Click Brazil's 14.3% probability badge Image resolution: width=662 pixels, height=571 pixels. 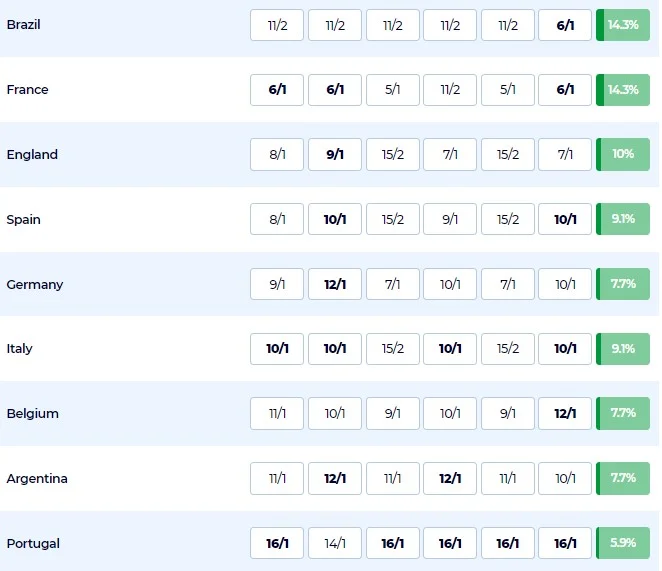(x=623, y=25)
